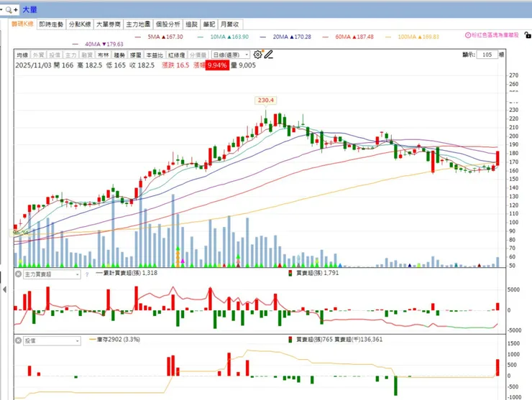
Task: Toggle the 外資 overlay button
Action: [x=38, y=55]
